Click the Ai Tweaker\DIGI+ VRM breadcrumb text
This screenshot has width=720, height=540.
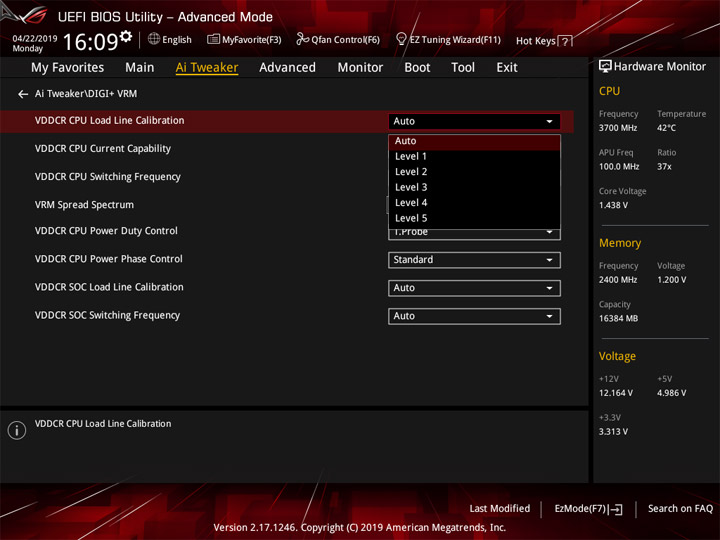[x=86, y=94]
